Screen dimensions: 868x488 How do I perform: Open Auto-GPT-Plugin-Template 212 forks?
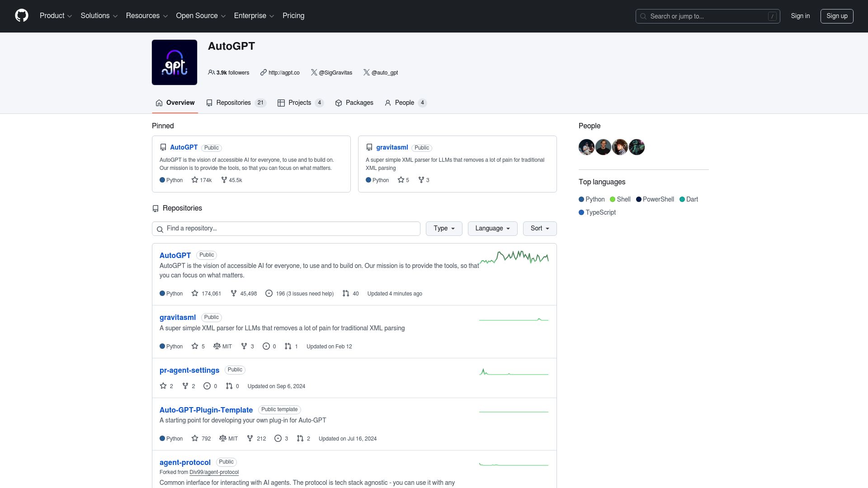point(256,439)
